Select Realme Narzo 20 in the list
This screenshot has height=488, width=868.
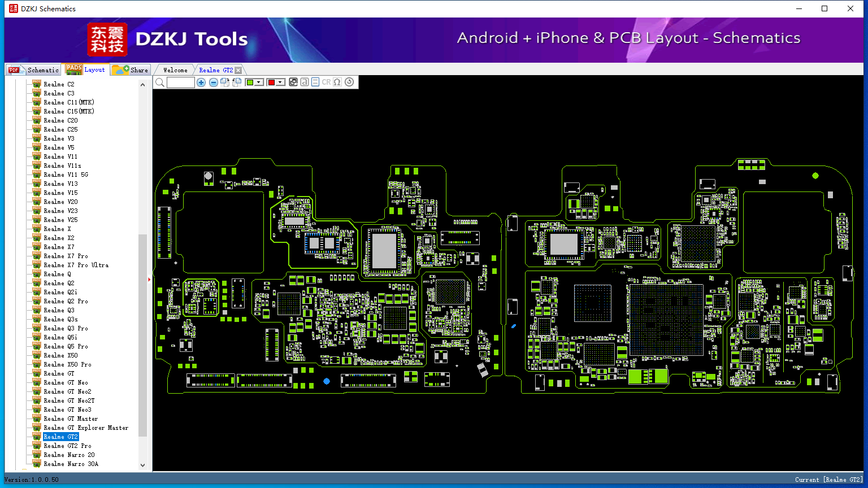click(x=70, y=455)
